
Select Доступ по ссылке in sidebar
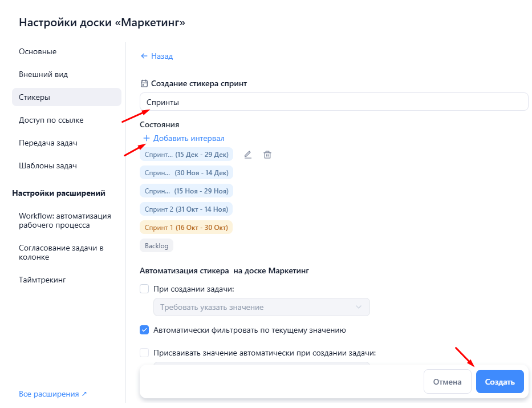pyautogui.click(x=51, y=120)
